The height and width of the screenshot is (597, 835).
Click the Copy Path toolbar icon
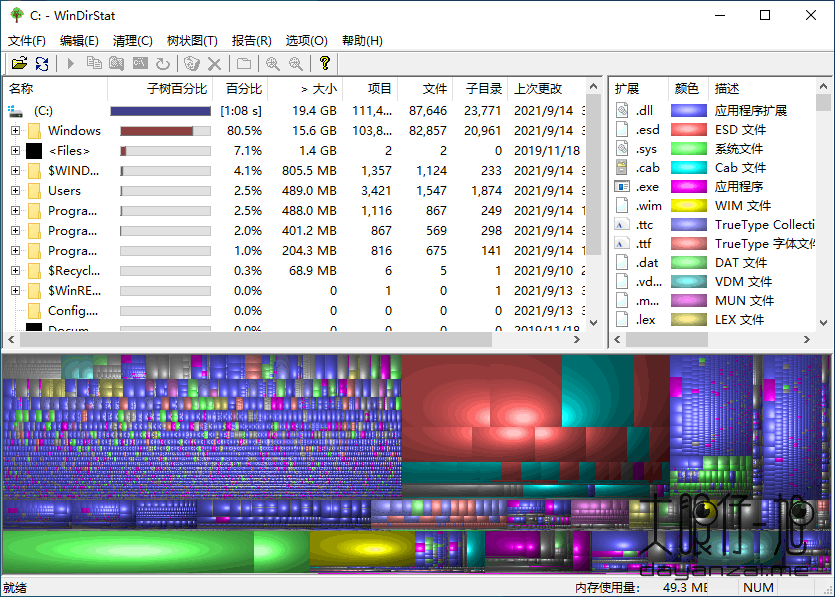(94, 63)
